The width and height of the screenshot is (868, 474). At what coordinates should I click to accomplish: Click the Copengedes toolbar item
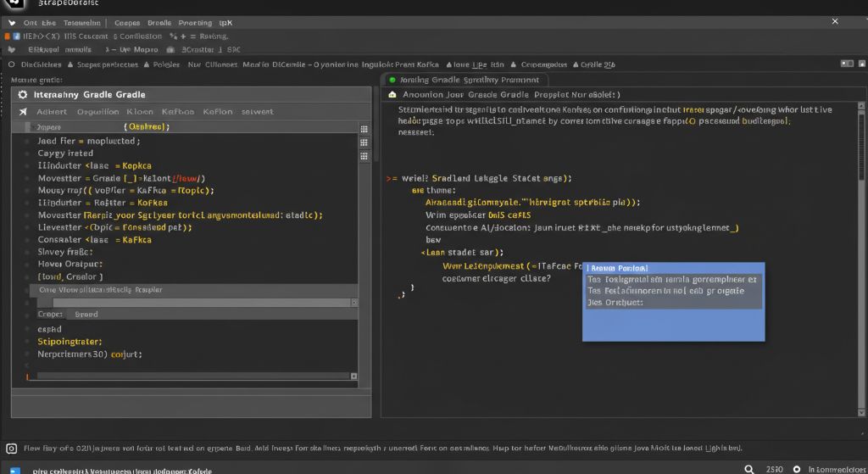pyautogui.click(x=543, y=64)
